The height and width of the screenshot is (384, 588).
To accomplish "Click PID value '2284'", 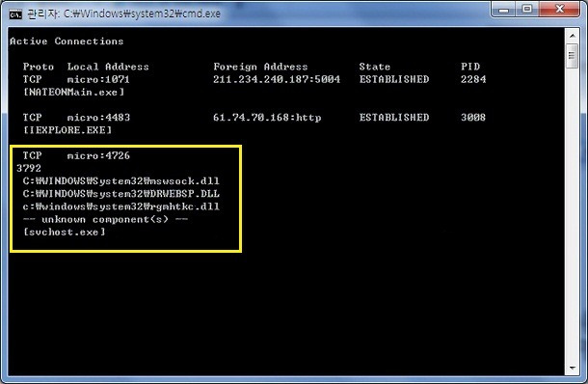I will coord(473,79).
